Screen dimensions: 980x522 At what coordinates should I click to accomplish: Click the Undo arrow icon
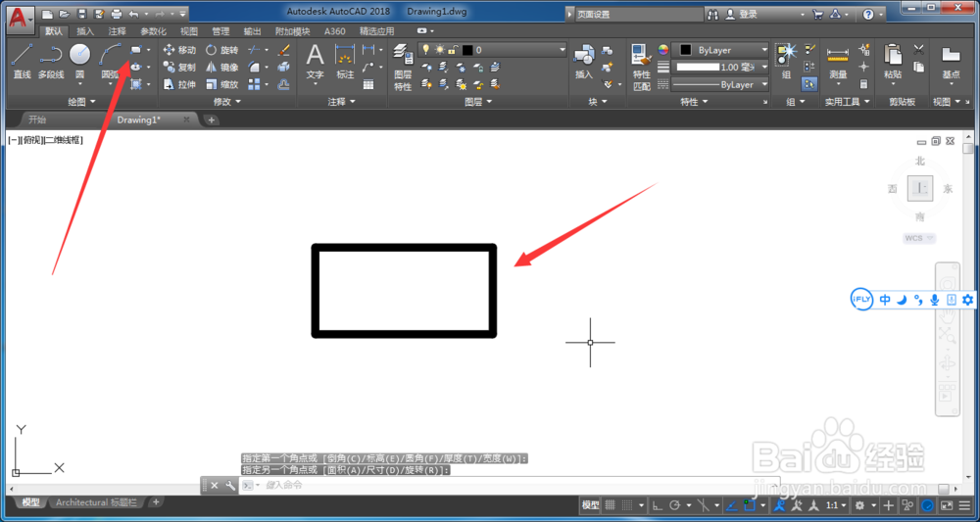(133, 14)
